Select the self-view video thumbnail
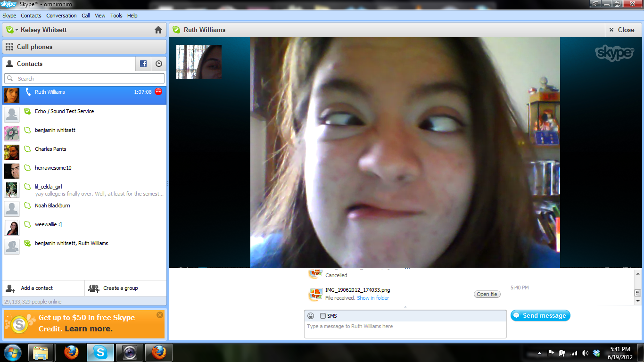This screenshot has height=362, width=644. pos(199,62)
